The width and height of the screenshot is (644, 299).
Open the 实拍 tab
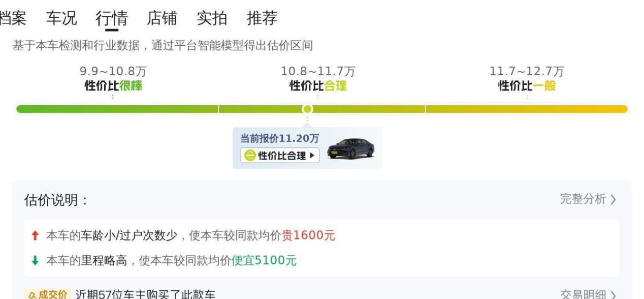pos(212,18)
